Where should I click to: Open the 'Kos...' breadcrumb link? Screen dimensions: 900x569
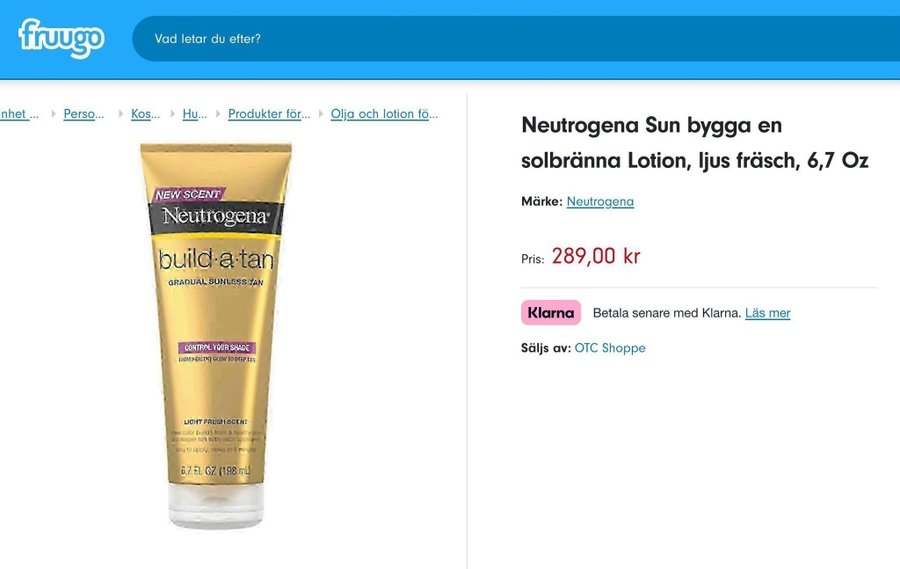[x=145, y=114]
